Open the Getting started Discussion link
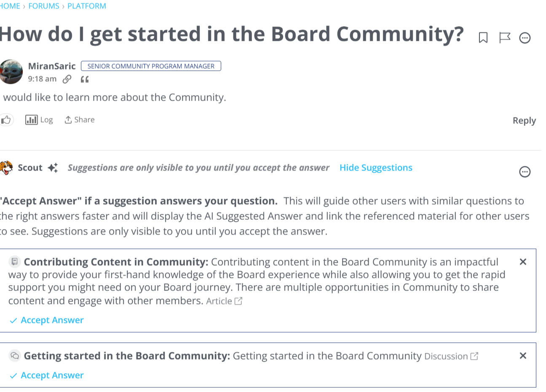 tap(451, 356)
